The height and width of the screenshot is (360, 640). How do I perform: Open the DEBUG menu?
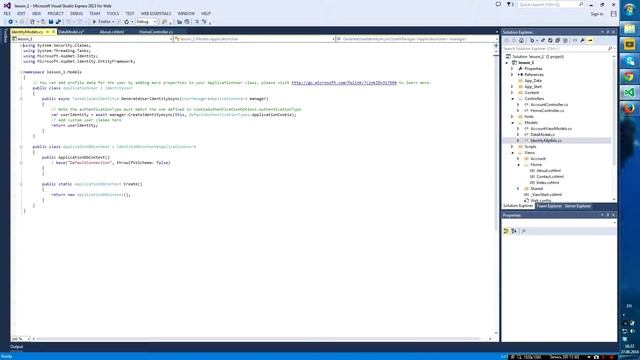point(76,13)
